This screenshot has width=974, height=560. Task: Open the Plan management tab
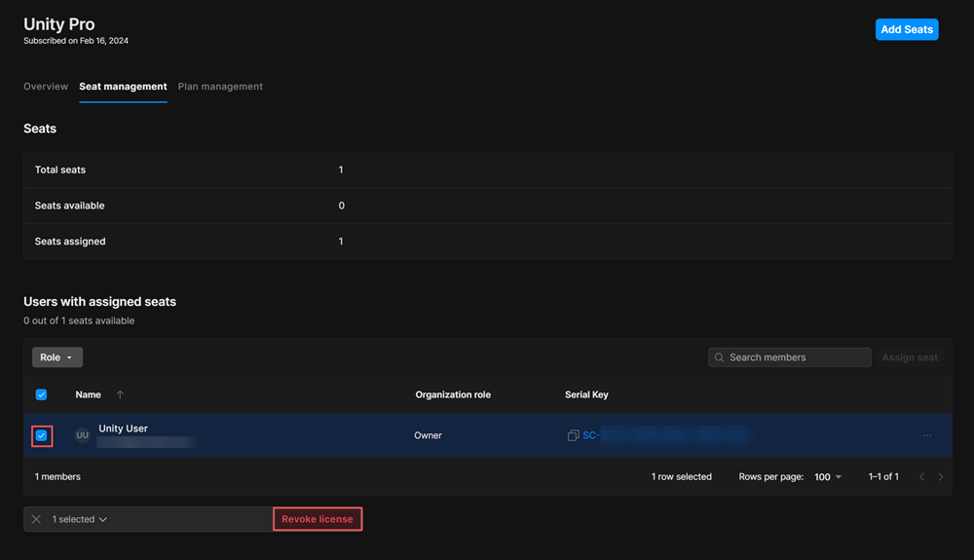tap(220, 87)
